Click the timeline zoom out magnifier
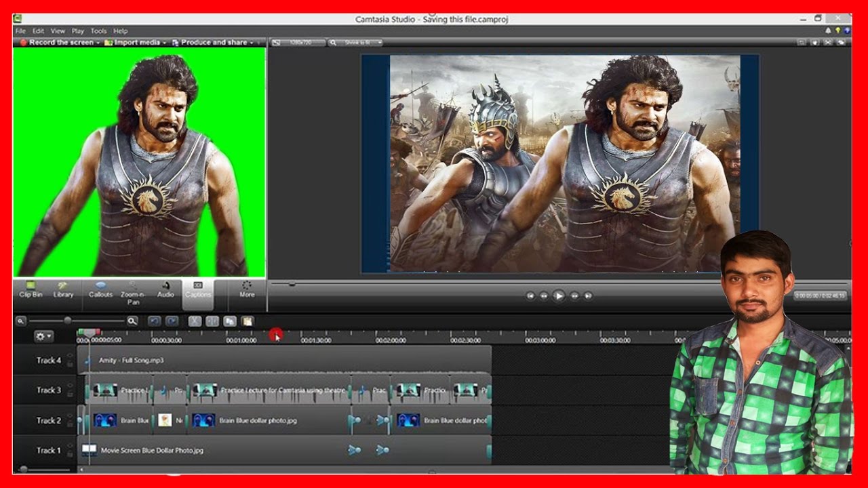Screen dimensions: 868x488 [x=21, y=321]
